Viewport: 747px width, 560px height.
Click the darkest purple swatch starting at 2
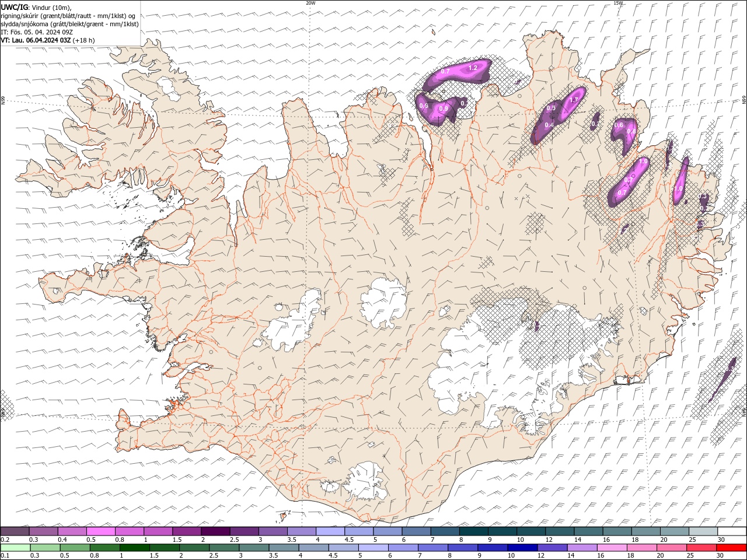click(215, 531)
